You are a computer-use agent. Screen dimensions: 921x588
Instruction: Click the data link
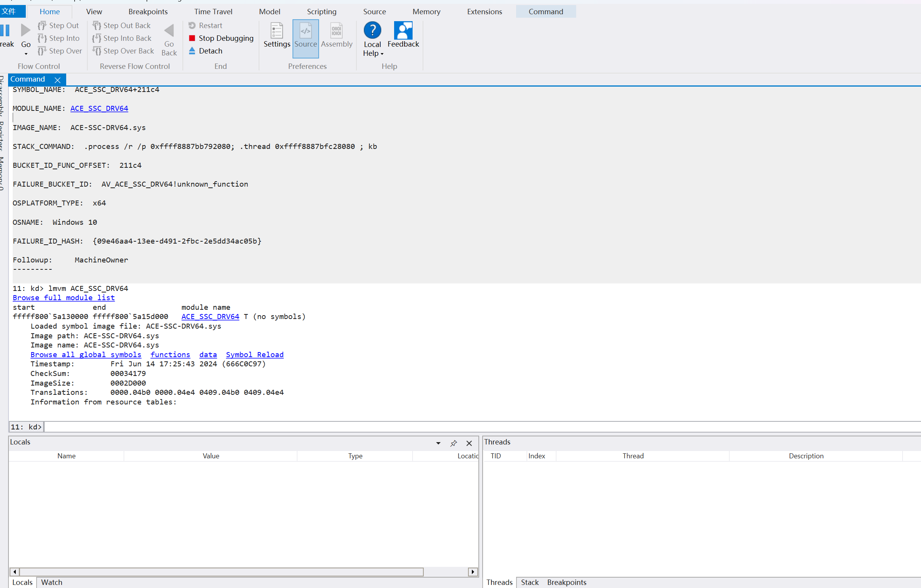tap(208, 355)
